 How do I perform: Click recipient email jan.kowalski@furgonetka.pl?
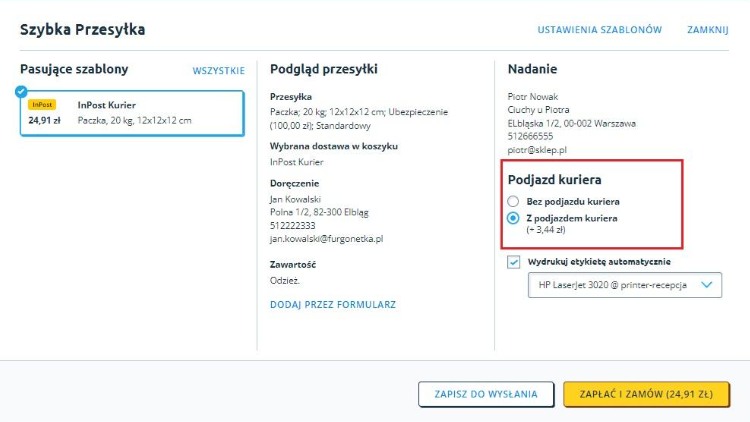[x=326, y=239]
